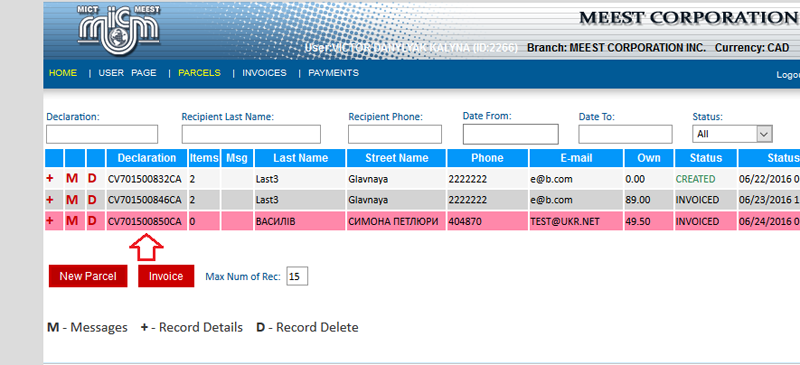View messages of CV701500846CA parcel
This screenshot has height=365, width=800.
(72, 200)
